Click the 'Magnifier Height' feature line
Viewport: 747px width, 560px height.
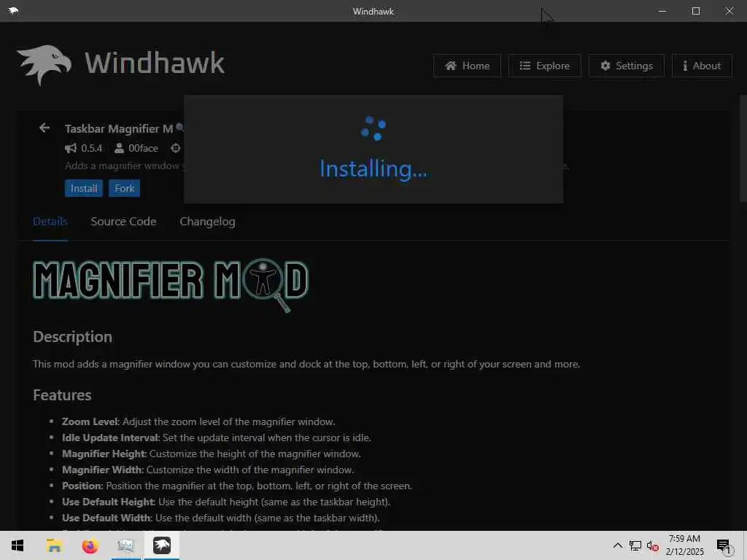[x=211, y=454]
